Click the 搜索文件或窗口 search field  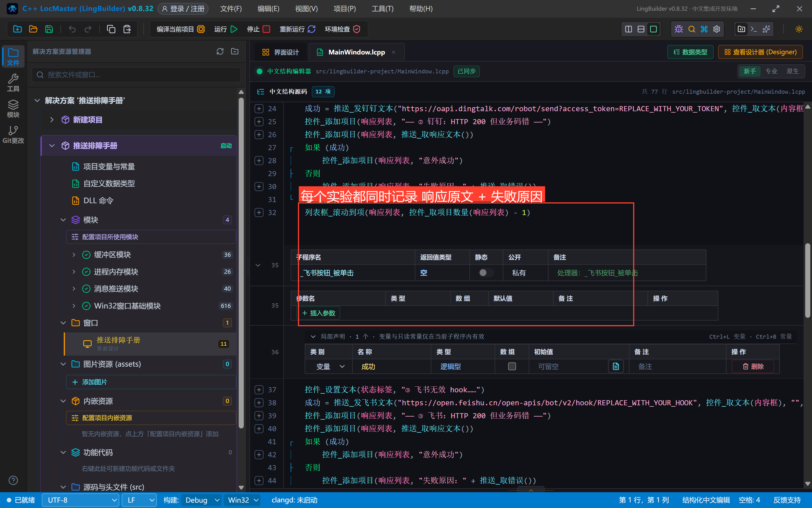pos(136,75)
